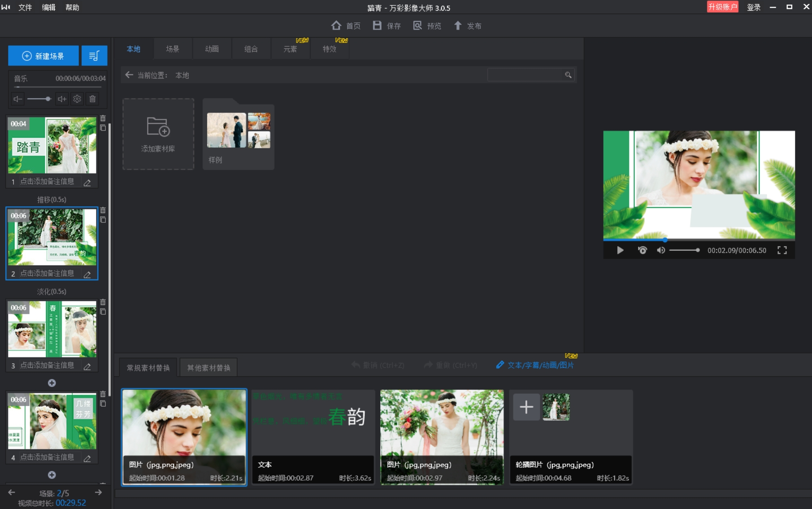Click the loop replay icon in preview
812x509 pixels.
(642, 250)
